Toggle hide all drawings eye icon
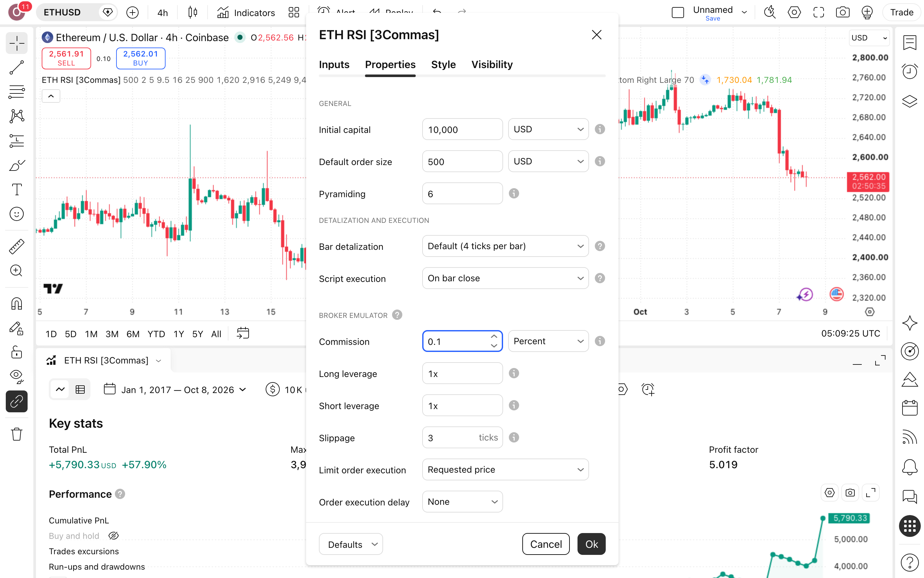 16,377
